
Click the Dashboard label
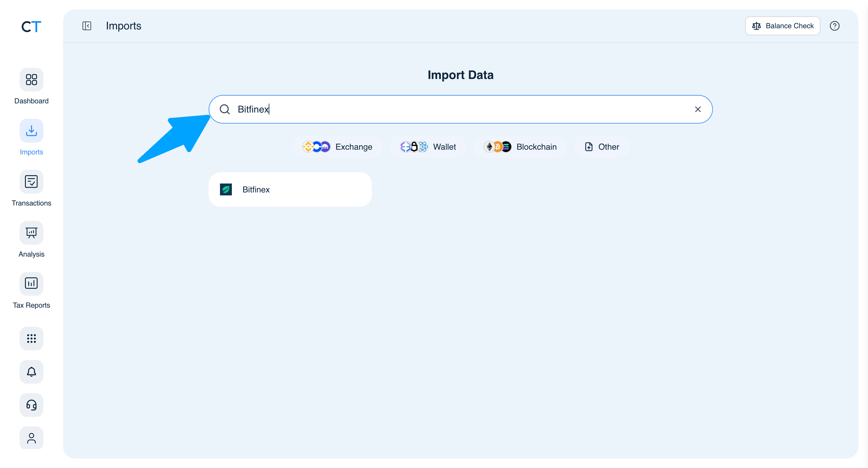point(31,101)
